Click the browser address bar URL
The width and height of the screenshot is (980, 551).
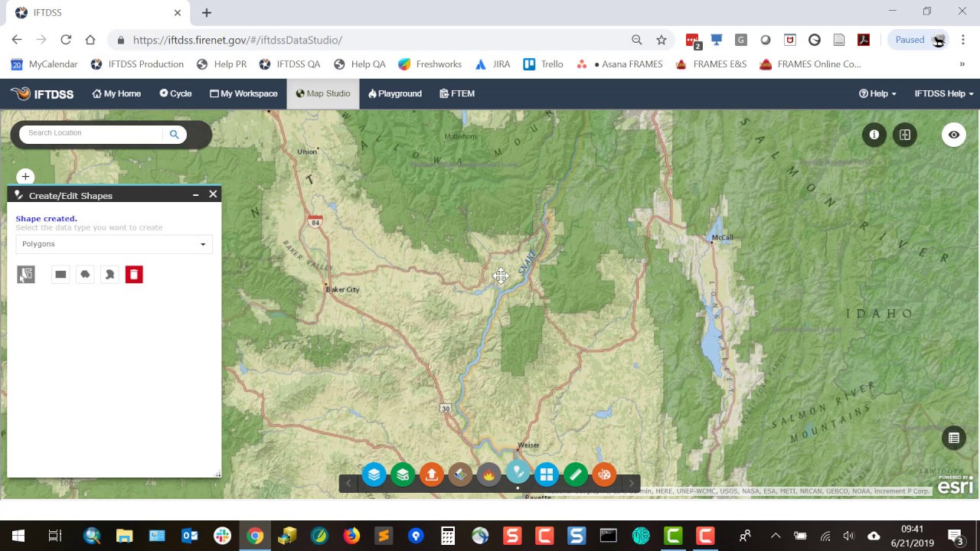pos(237,40)
